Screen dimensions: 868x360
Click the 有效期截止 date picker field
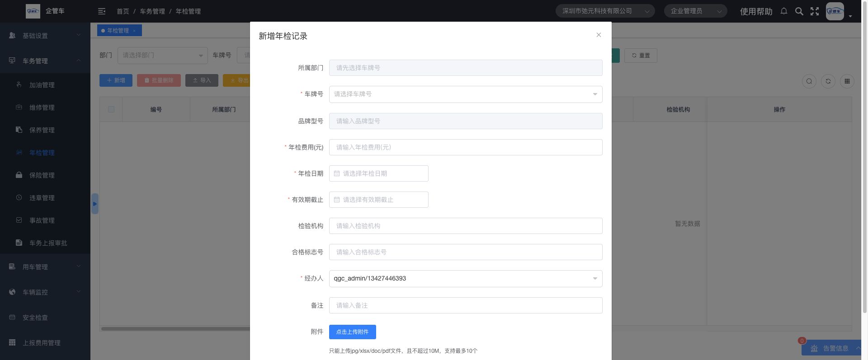379,200
